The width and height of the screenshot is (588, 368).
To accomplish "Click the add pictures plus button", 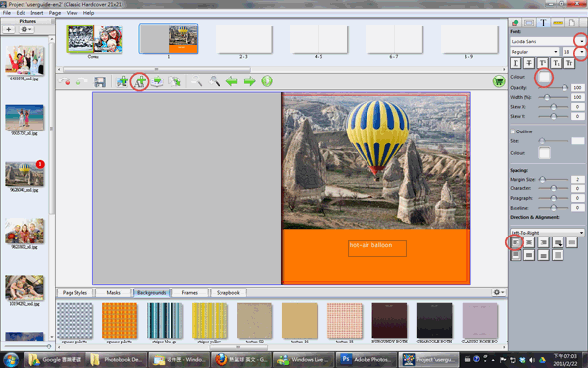I will click(x=9, y=29).
